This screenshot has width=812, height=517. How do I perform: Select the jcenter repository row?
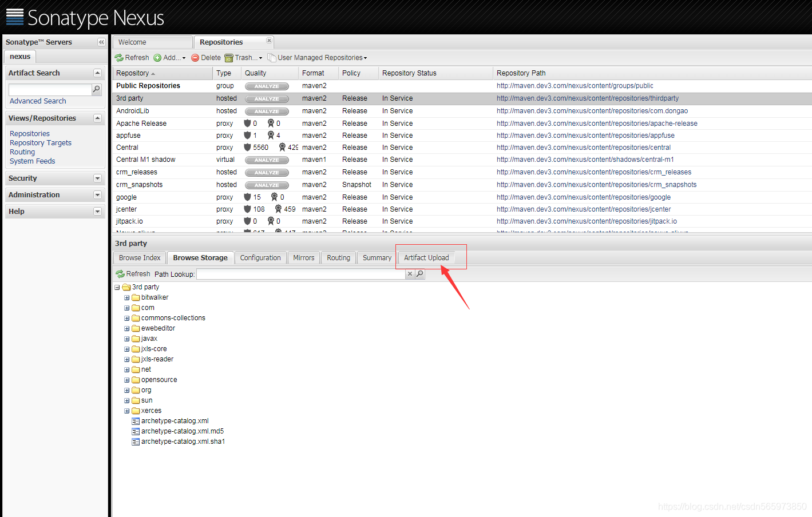(x=462, y=209)
